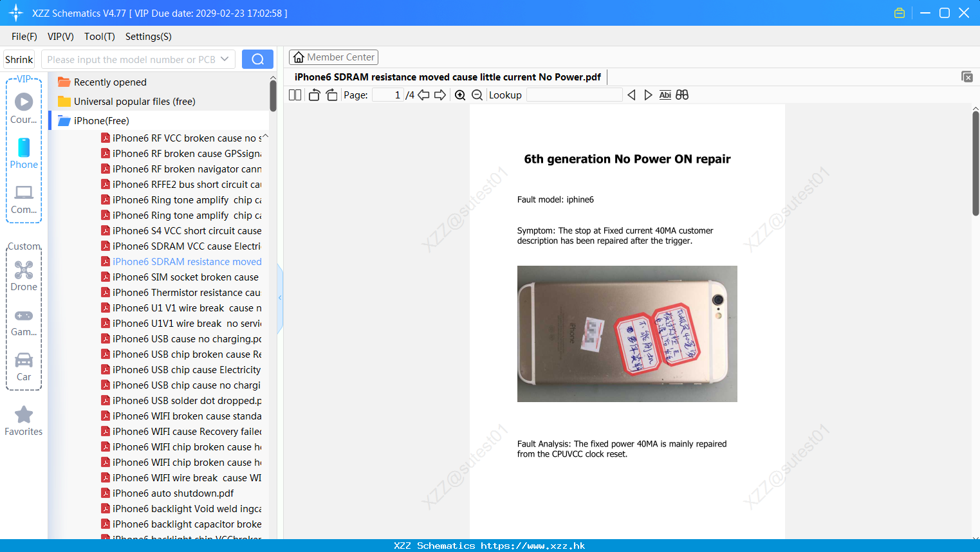Open the File(F) menu

24,37
